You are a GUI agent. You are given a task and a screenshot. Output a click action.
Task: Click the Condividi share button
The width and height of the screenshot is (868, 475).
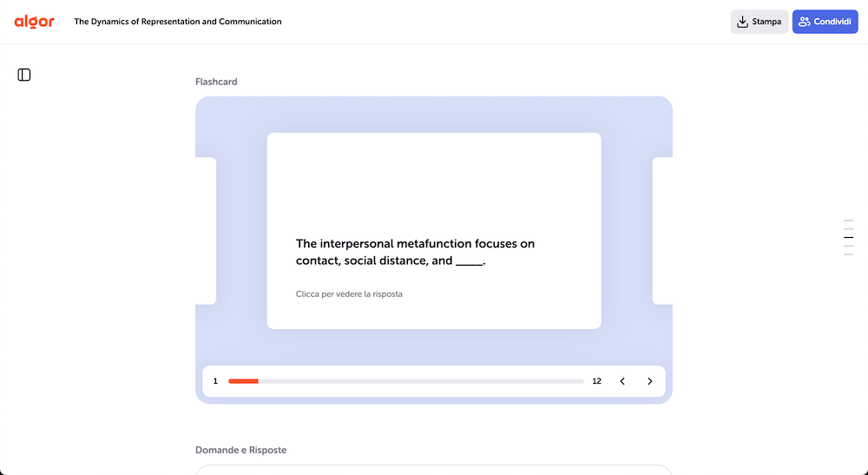tap(825, 22)
